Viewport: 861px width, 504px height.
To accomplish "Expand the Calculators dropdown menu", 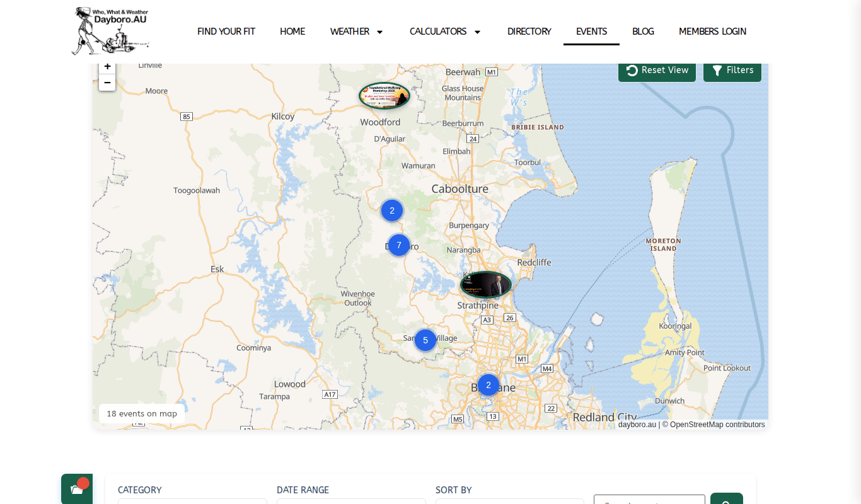I will pos(445,31).
